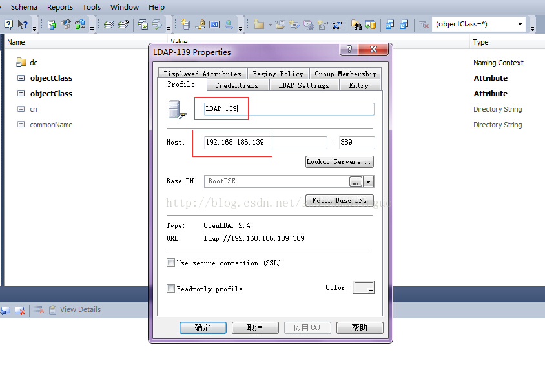
Task: Click the schema sheets refresh icon
Action: (x=143, y=25)
